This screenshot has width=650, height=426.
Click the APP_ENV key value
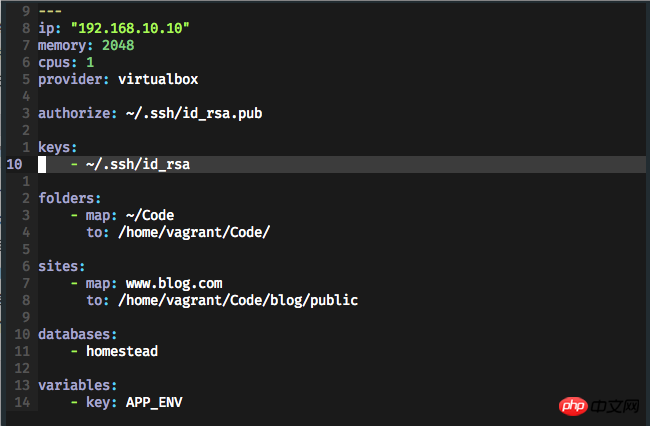154,402
